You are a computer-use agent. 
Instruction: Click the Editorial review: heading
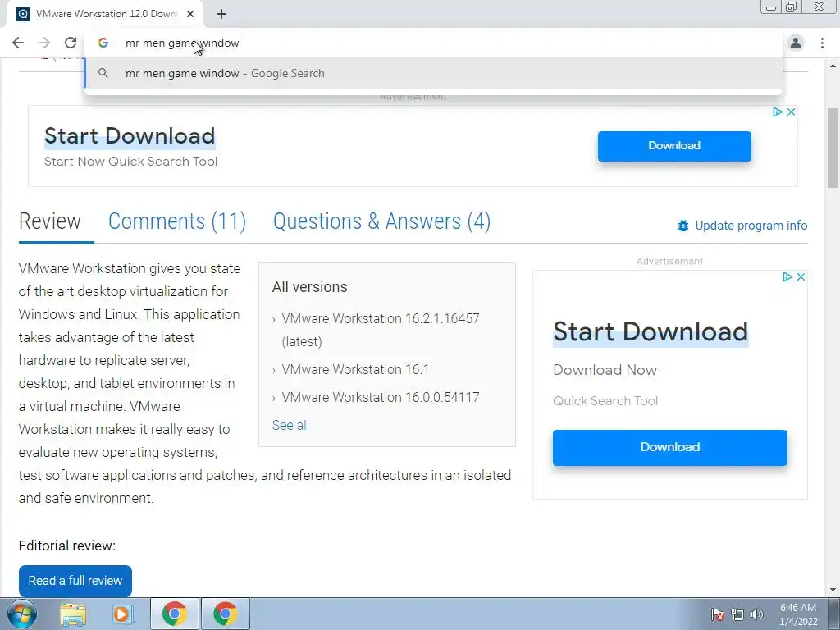67,546
